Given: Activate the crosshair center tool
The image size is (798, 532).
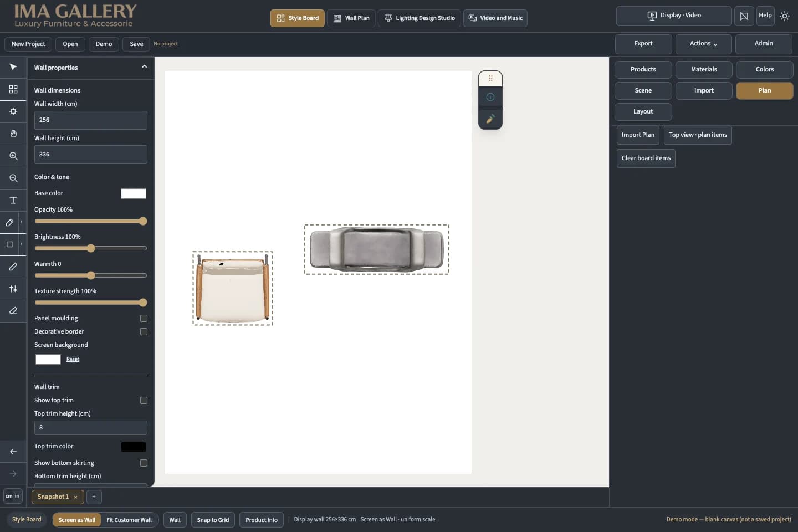Looking at the screenshot, I should click(13, 111).
